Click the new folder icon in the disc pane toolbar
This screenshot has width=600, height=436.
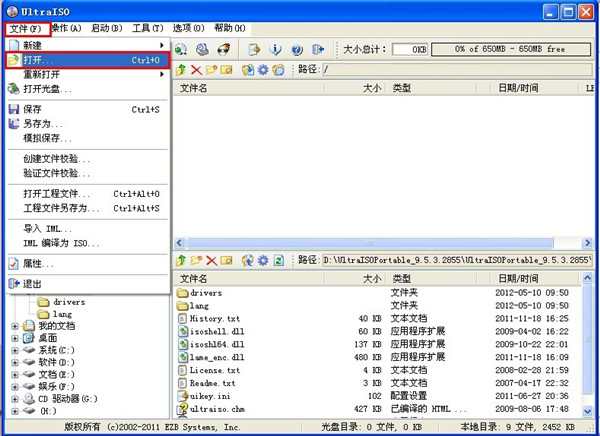click(x=211, y=70)
